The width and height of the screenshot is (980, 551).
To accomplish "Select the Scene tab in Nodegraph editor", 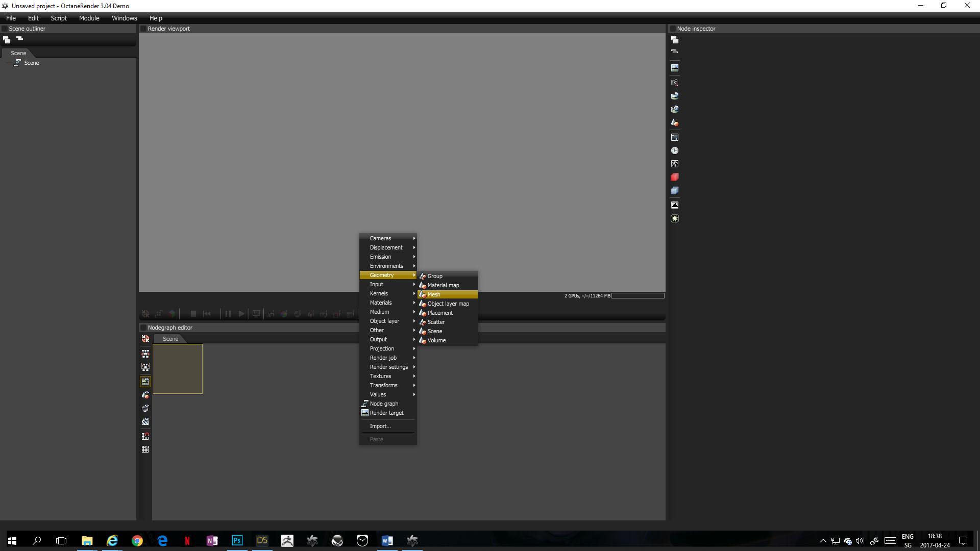I will pos(170,339).
